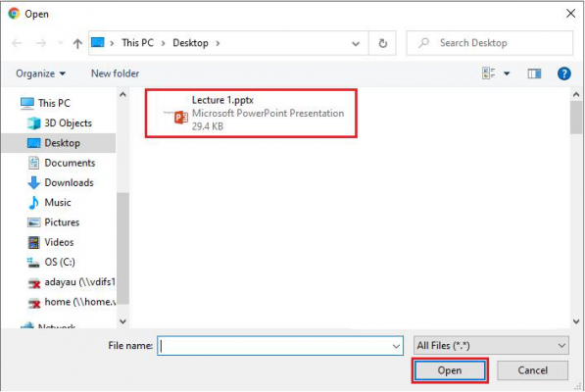
Task: Click the Change your view icon
Action: tap(488, 73)
